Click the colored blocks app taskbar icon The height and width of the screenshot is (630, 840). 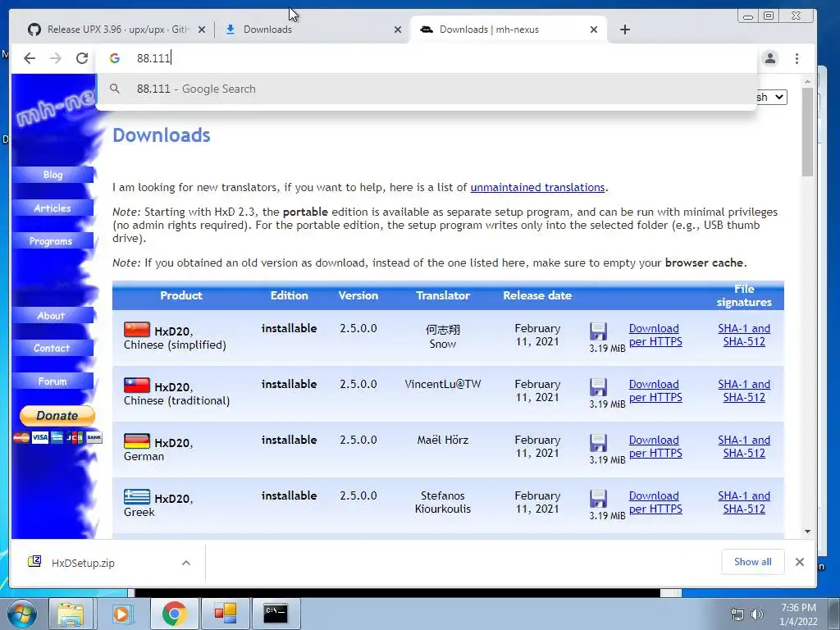(x=225, y=614)
